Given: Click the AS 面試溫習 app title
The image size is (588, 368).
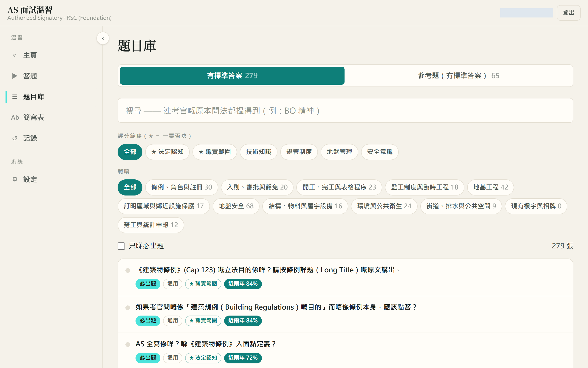Looking at the screenshot, I should 30,10.
